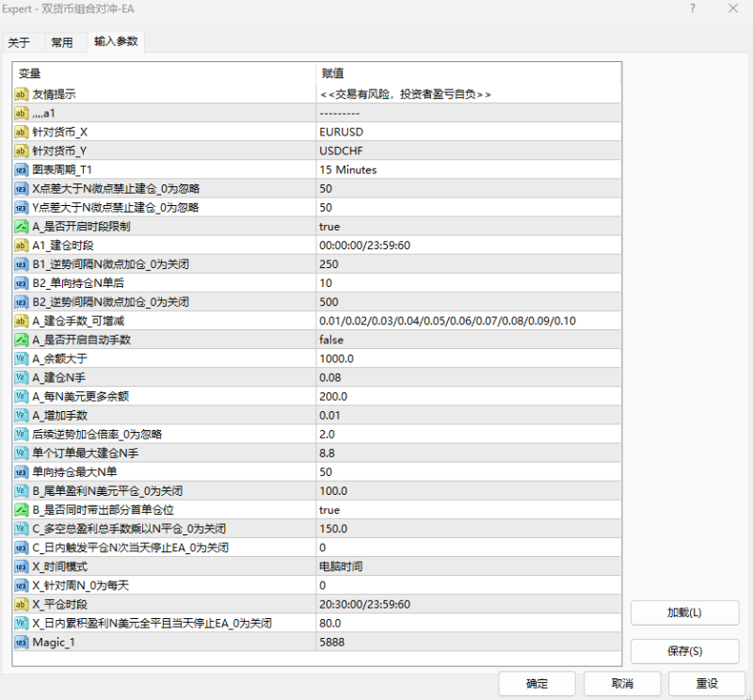Select the ab icon beside 针对货币_X
753x700 pixels.
[20, 132]
